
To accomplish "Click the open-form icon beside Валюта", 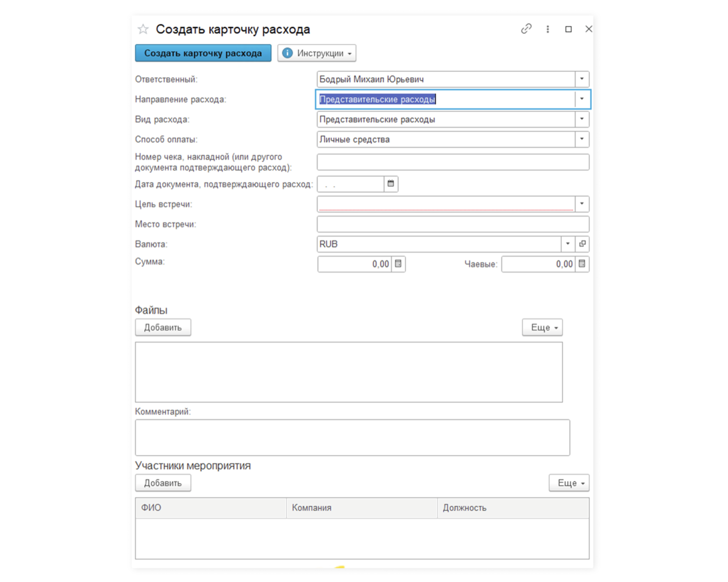I will 582,244.
